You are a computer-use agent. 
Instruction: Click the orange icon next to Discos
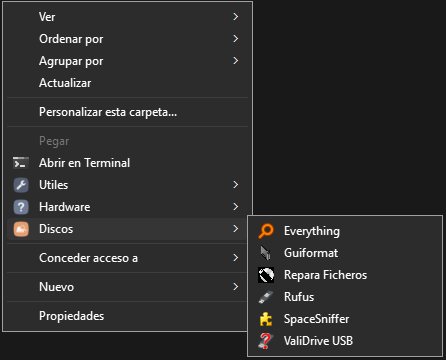click(x=21, y=229)
